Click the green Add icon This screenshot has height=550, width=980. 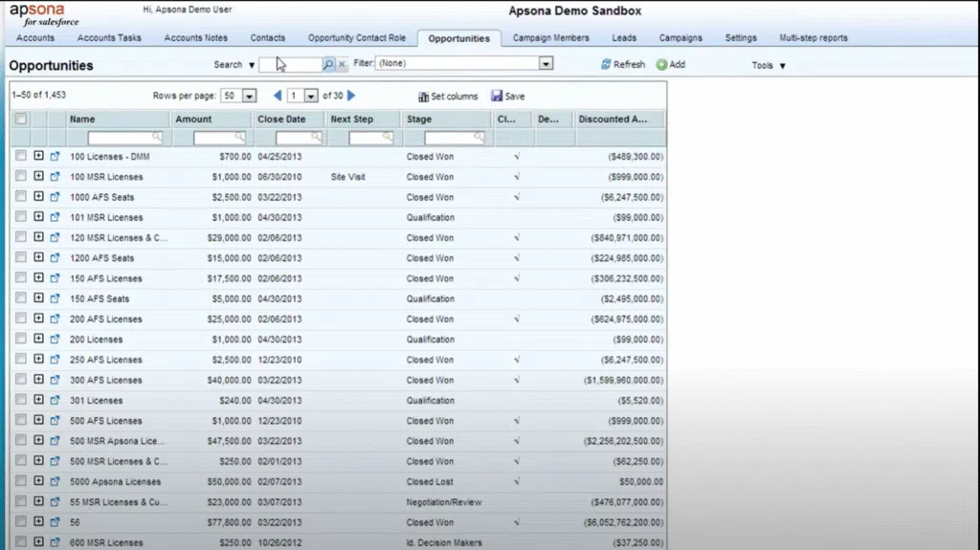click(661, 65)
